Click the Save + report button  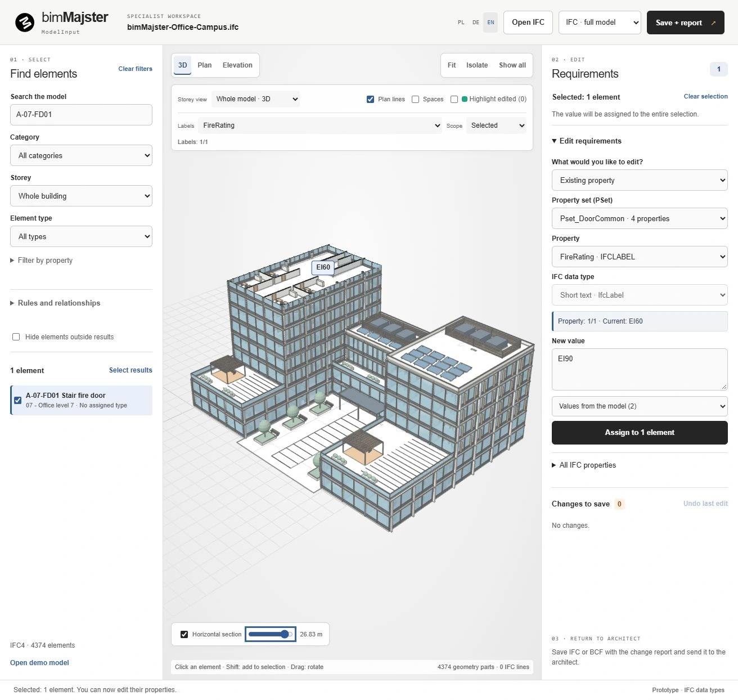[x=686, y=23]
